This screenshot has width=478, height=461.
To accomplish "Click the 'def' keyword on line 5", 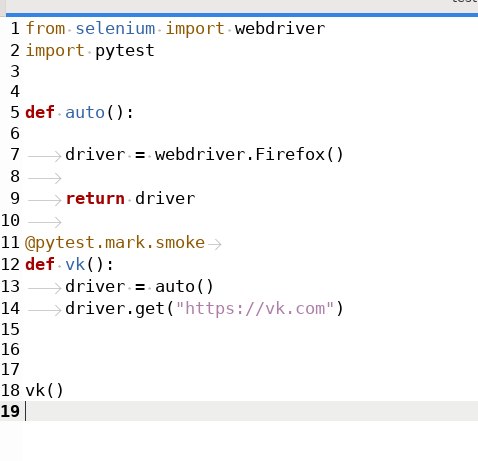I will click(40, 112).
